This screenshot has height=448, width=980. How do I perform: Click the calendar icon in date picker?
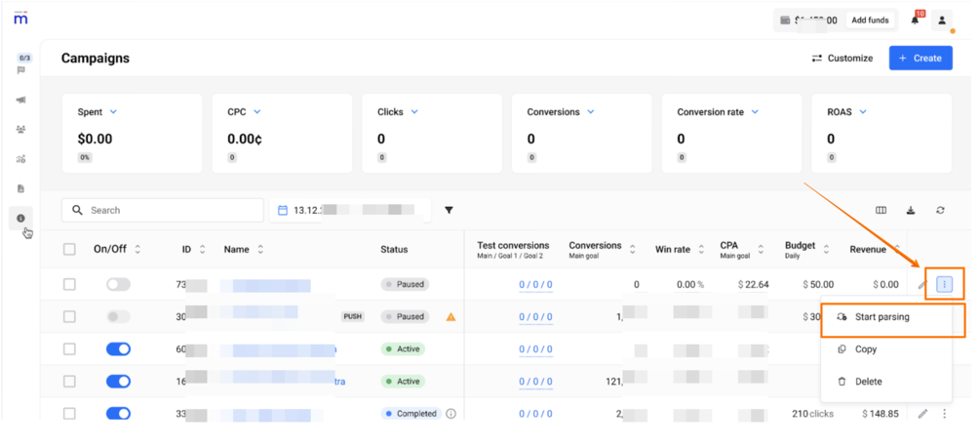click(x=283, y=210)
